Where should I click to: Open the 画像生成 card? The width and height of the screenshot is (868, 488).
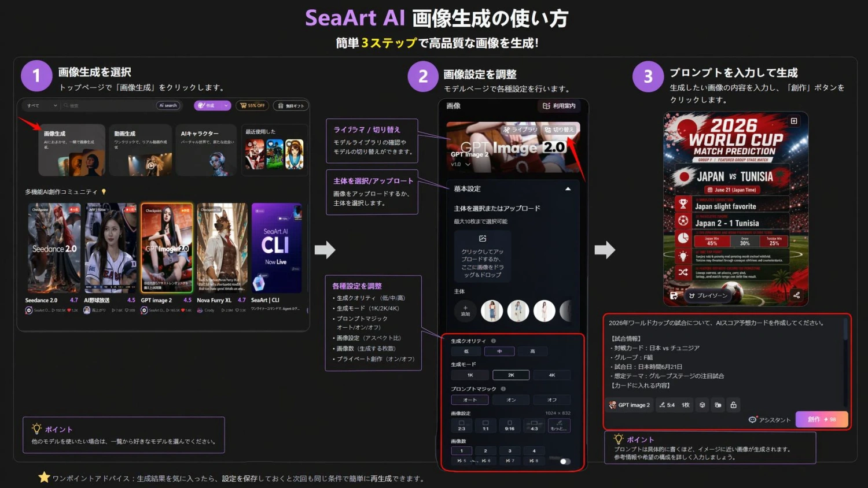pos(72,150)
